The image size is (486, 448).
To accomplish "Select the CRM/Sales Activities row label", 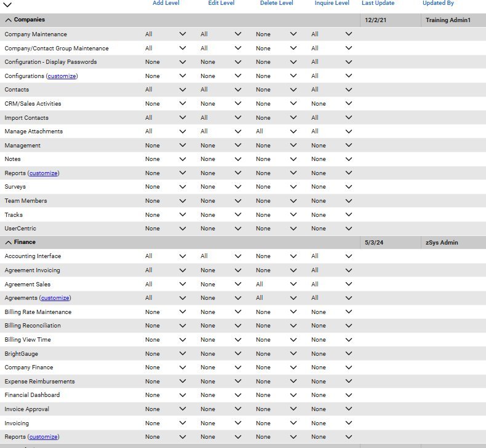I will pos(33,103).
